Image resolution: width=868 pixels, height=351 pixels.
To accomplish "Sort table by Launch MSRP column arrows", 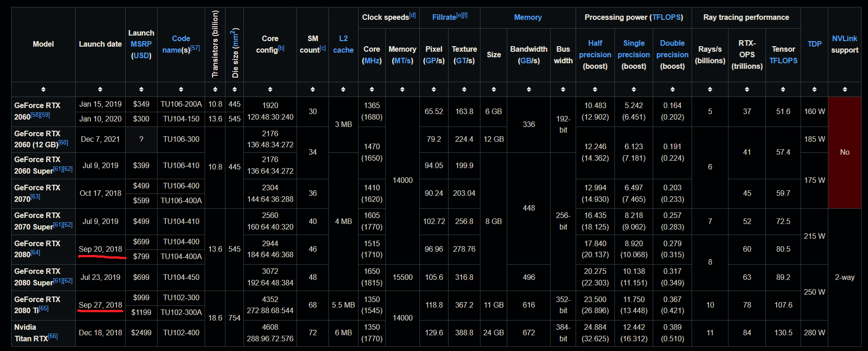I will click(x=141, y=89).
